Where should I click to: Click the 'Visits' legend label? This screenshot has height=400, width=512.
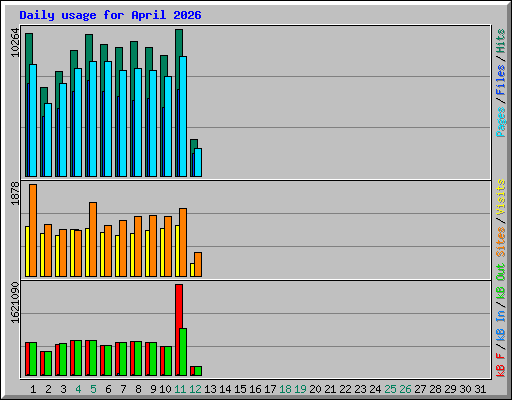tap(500, 197)
